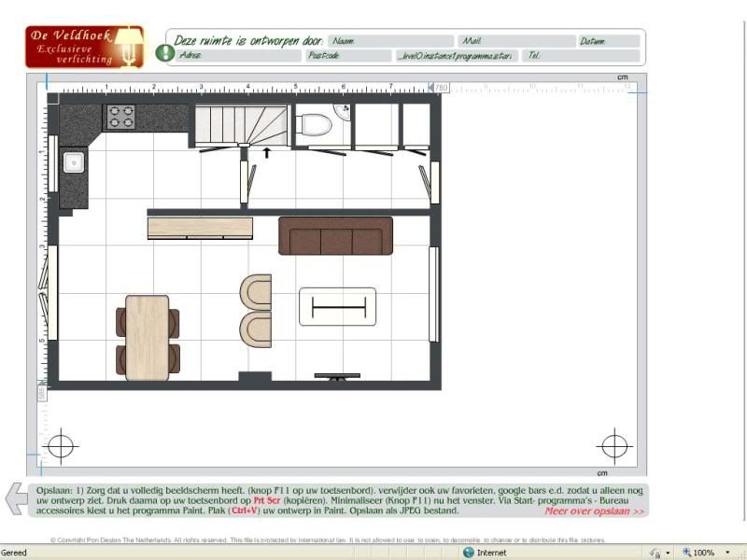Select the staircase
Image resolution: width=747 pixels, height=560 pixels.
click(x=242, y=126)
